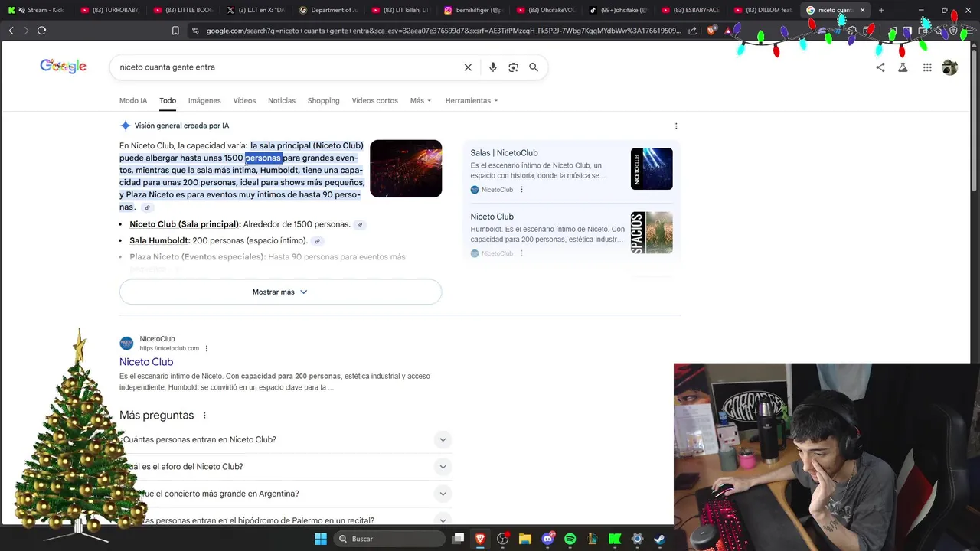980x551 pixels.
Task: Open the Google apps grid
Action: tap(927, 67)
